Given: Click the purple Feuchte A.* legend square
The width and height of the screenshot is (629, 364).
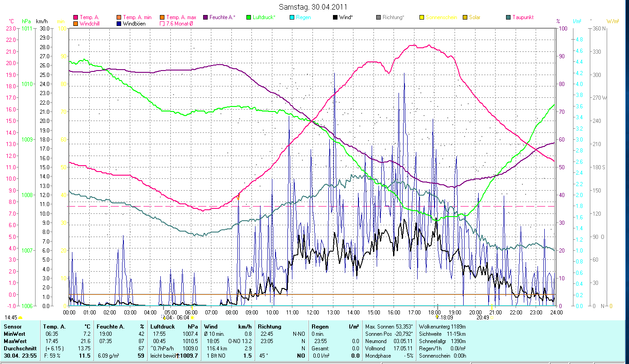Looking at the screenshot, I should [205, 17].
